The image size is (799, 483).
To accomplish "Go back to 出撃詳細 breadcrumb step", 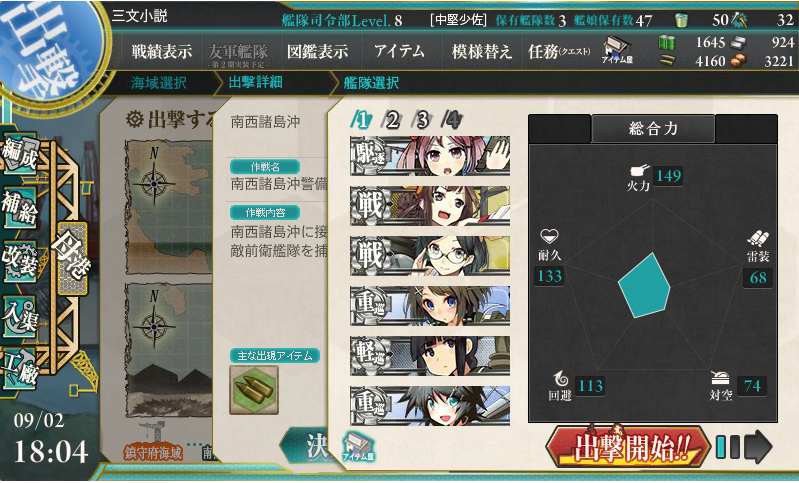I will [x=255, y=82].
